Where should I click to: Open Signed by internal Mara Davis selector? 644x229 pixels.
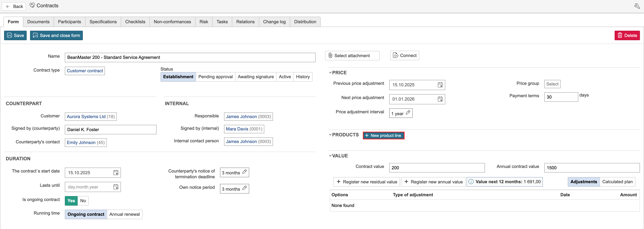[244, 129]
